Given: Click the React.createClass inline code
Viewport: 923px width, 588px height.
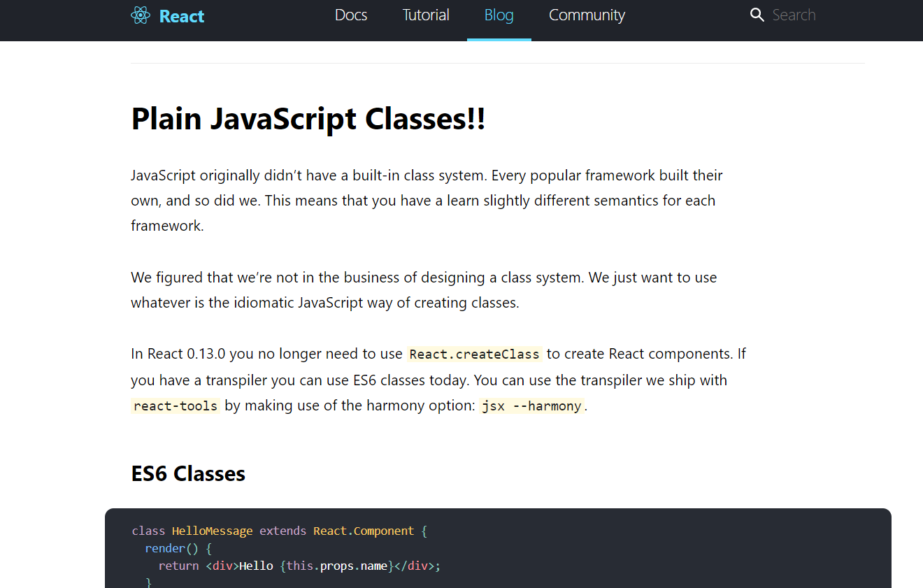Looking at the screenshot, I should tap(475, 354).
